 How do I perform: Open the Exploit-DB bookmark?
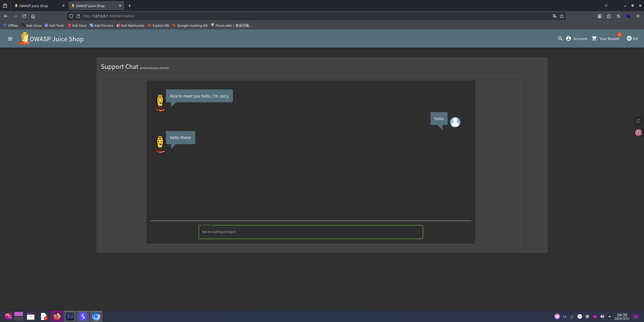pyautogui.click(x=158, y=25)
